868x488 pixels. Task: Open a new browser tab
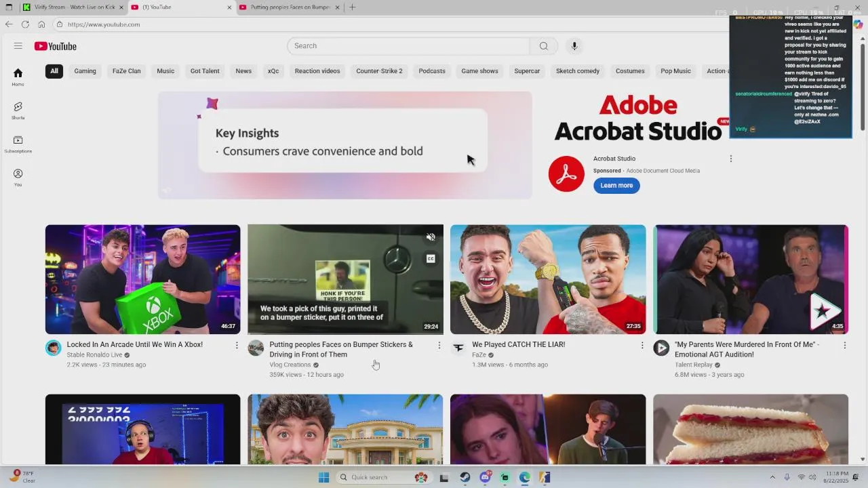tap(353, 7)
